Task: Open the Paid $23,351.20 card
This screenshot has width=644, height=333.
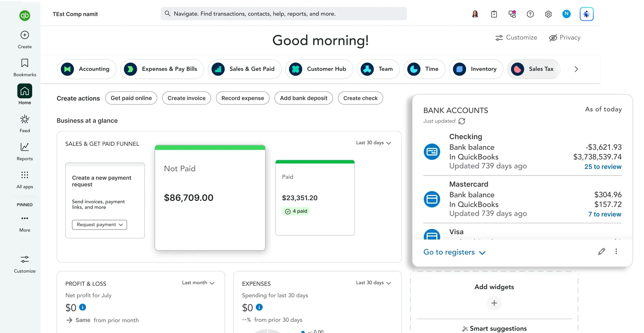Action: pyautogui.click(x=315, y=198)
